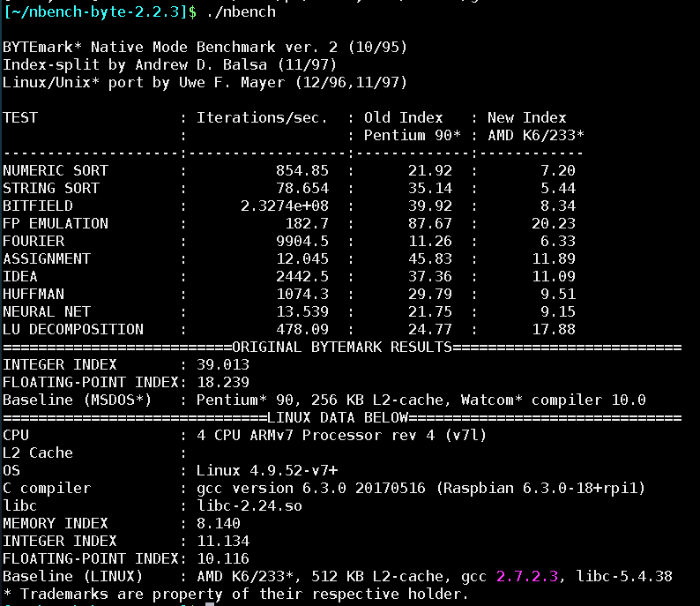Image resolution: width=700 pixels, height=606 pixels.
Task: Click the ./nbench command text
Action: (x=241, y=12)
